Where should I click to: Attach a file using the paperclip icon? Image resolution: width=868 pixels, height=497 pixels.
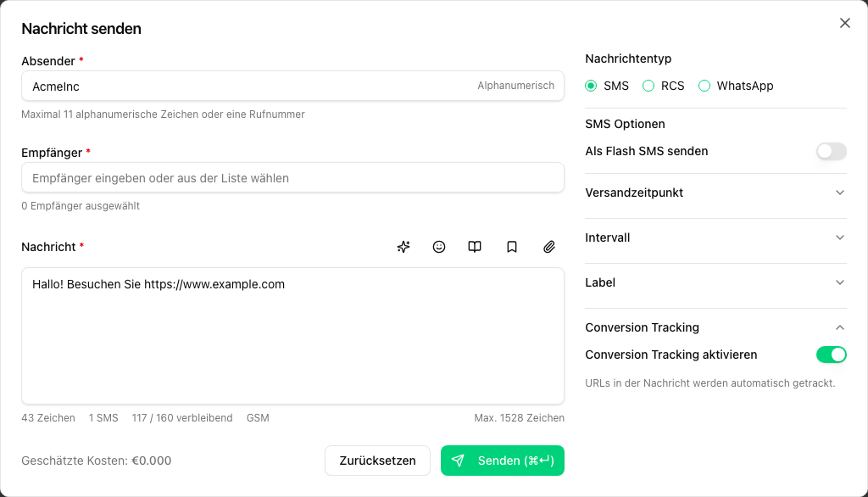coord(548,247)
